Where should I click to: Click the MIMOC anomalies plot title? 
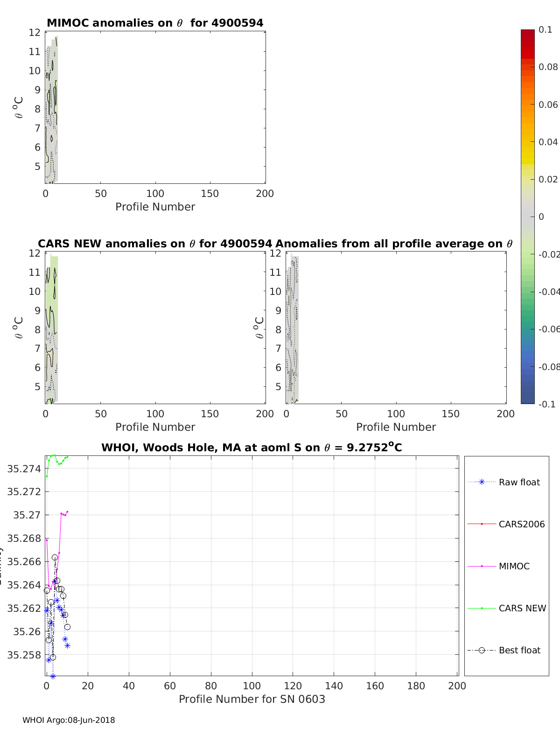click(155, 23)
